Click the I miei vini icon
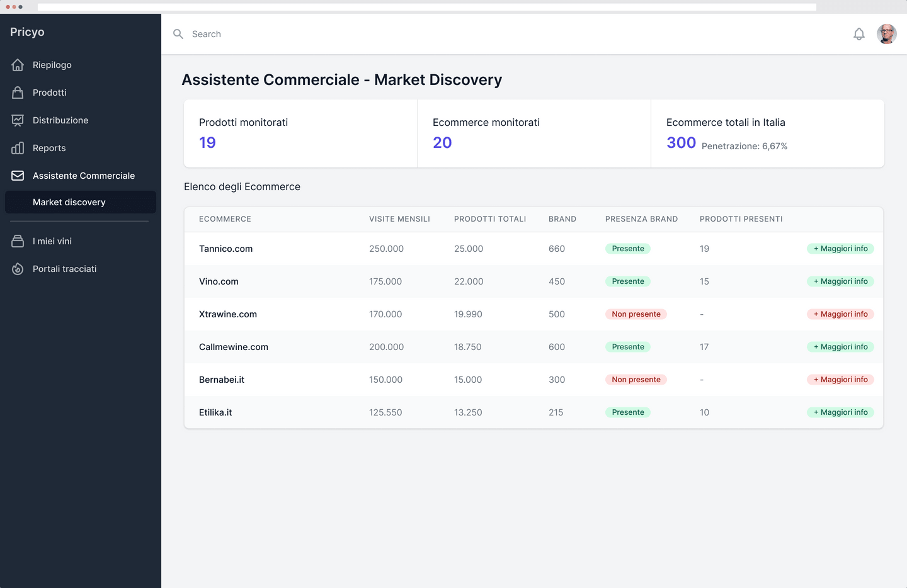907x588 pixels. tap(18, 241)
